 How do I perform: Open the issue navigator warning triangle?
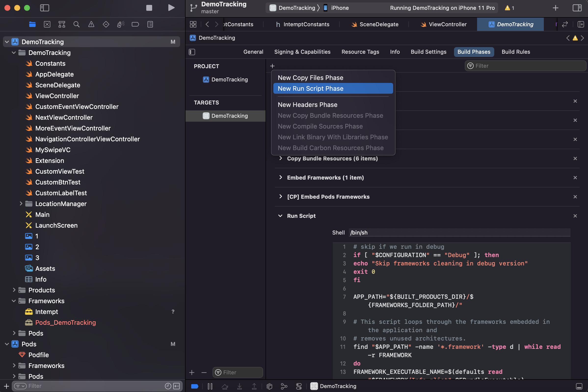click(x=91, y=24)
